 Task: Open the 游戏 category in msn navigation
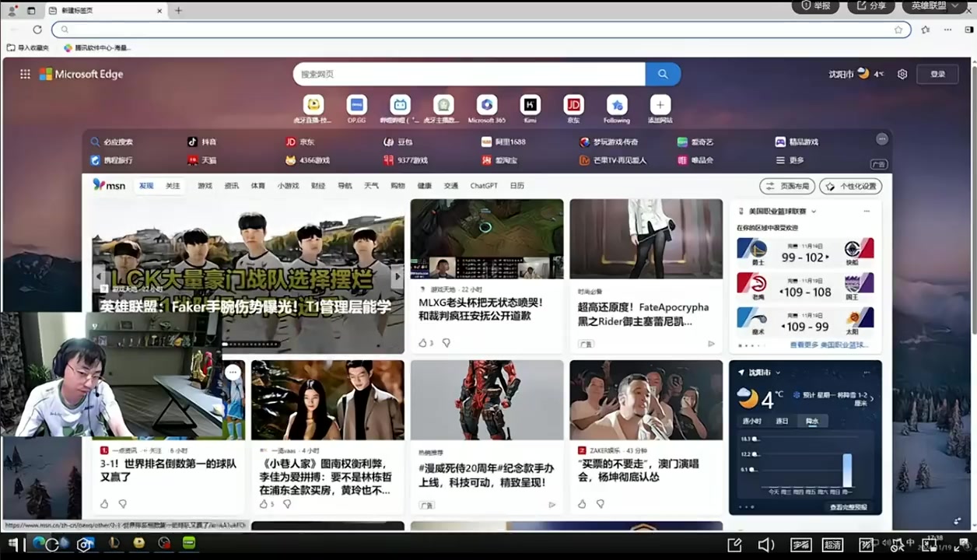pos(205,186)
